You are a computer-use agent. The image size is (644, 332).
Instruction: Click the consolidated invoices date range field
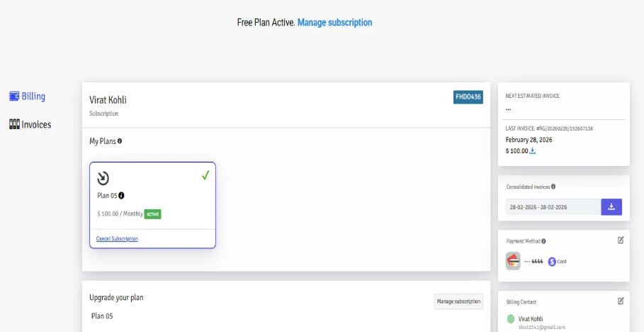[x=553, y=207]
